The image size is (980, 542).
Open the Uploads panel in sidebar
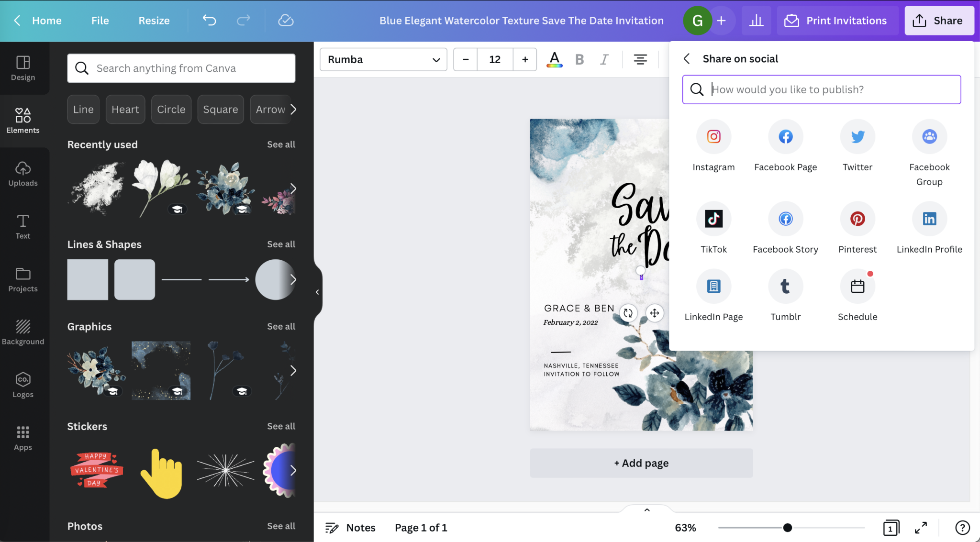pyautogui.click(x=23, y=174)
